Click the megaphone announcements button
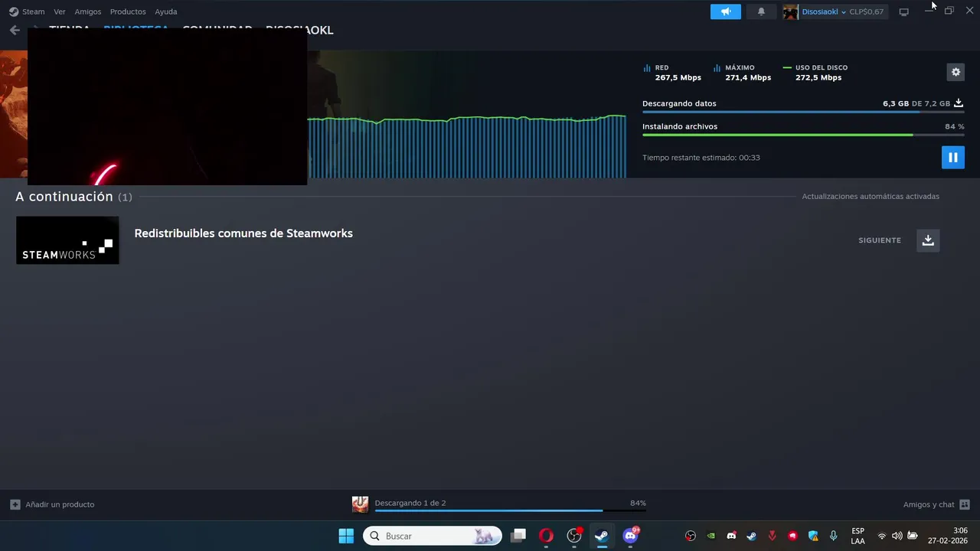The width and height of the screenshot is (980, 551). point(726,11)
